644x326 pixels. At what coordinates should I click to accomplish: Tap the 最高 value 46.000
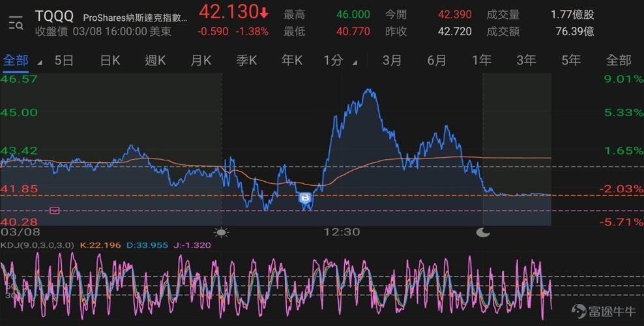click(x=353, y=15)
